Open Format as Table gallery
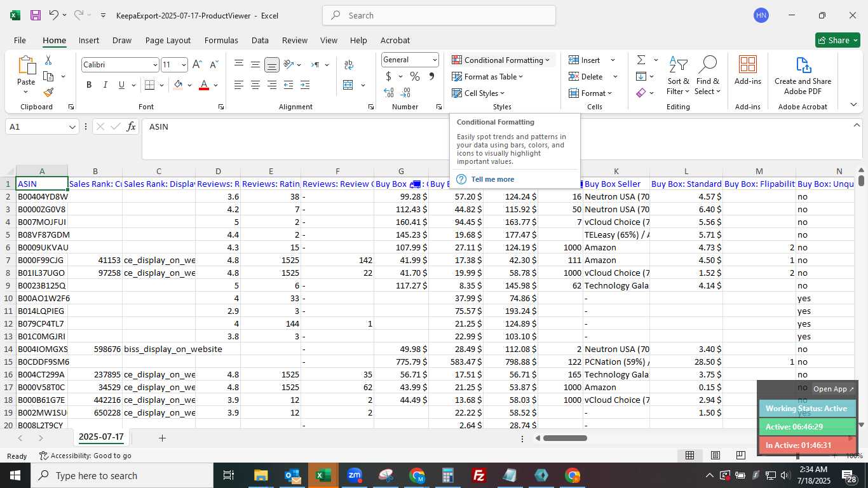Viewport: 868px width, 488px height. tap(487, 76)
